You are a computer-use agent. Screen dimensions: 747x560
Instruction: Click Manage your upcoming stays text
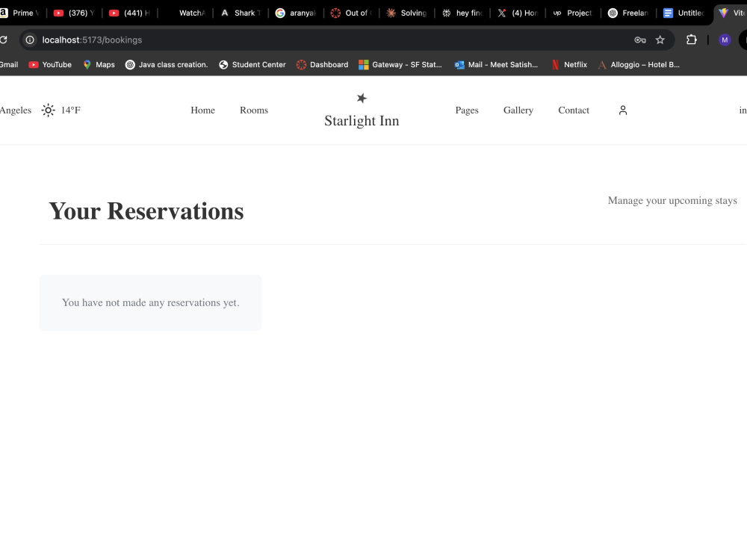[672, 200]
